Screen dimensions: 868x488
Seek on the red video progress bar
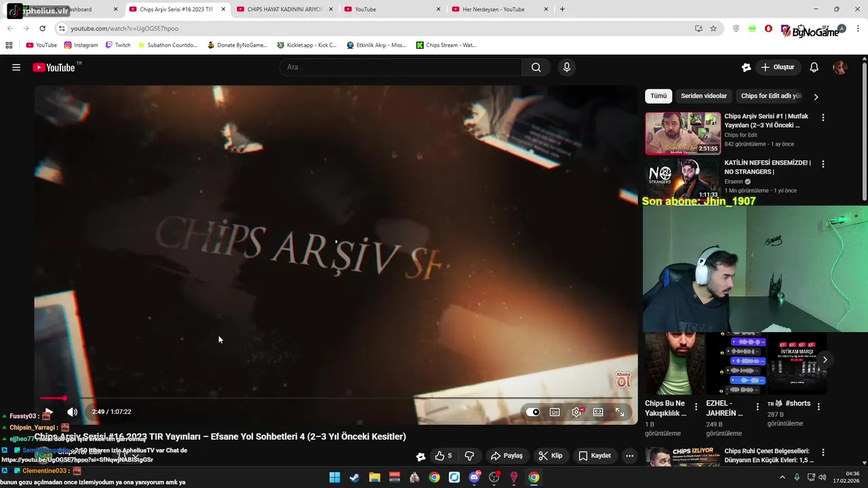pos(336,398)
